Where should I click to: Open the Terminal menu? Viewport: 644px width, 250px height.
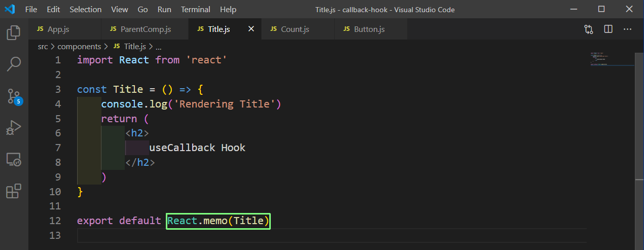coord(196,9)
